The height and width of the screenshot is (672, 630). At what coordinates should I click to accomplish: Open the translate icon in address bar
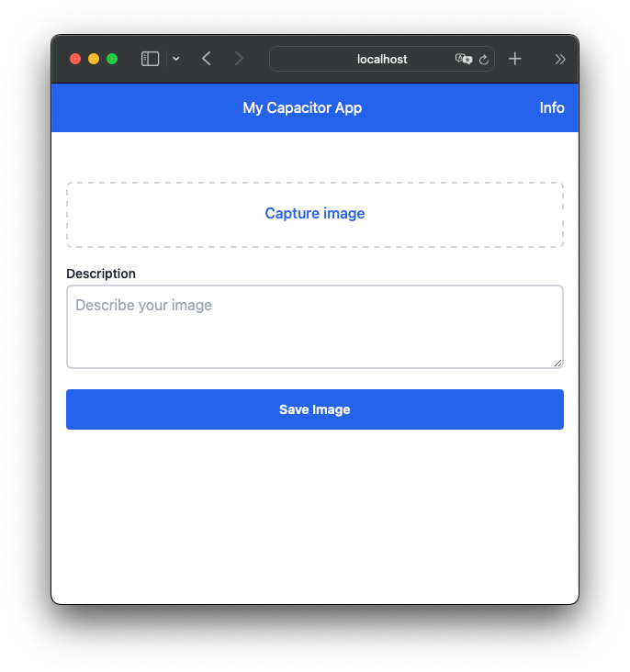coord(464,59)
